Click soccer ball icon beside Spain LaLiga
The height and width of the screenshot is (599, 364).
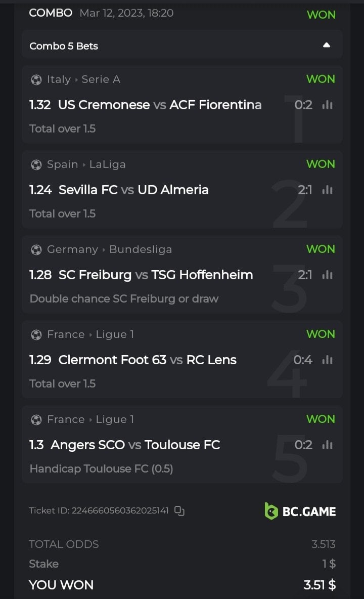pos(36,164)
